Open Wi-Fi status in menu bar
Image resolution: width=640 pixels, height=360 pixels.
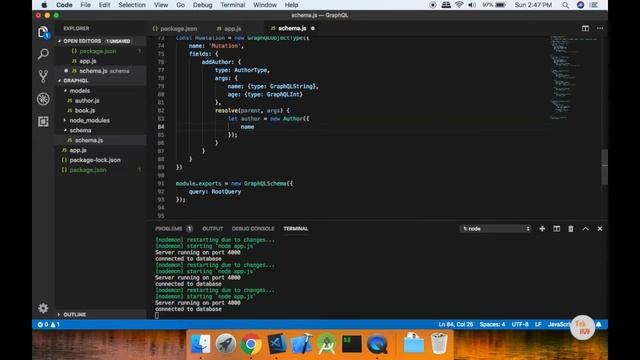[459, 5]
